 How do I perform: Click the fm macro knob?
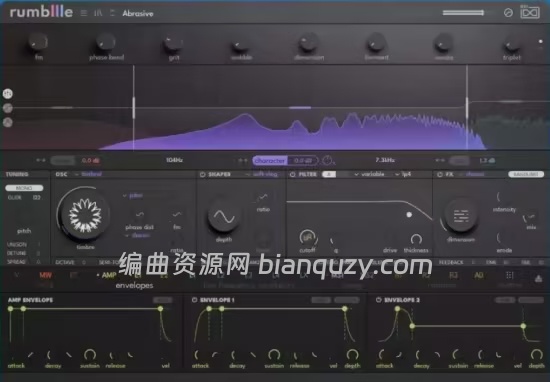click(38, 43)
